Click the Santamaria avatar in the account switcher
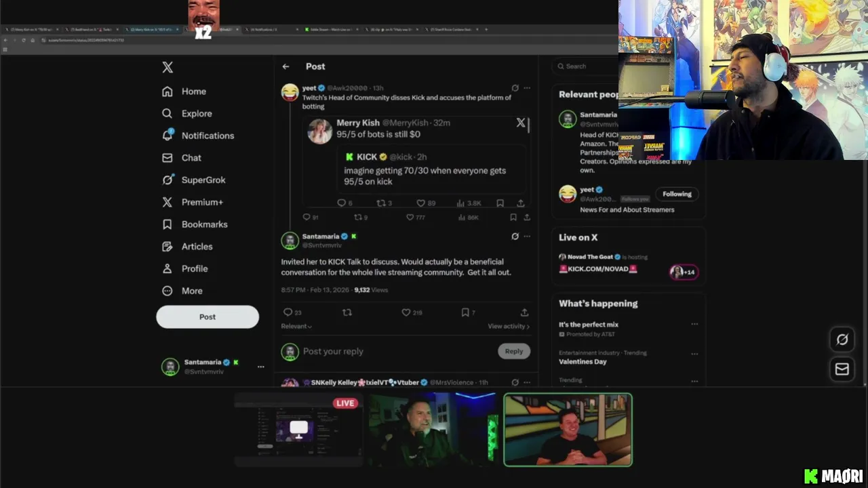Viewport: 868px width, 488px height. [x=170, y=367]
